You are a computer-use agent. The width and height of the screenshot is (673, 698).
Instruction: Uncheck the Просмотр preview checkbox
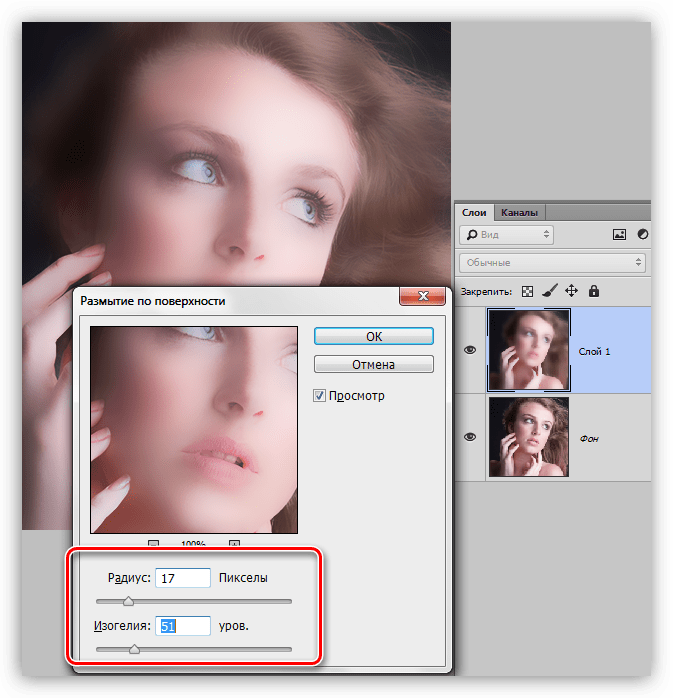319,395
